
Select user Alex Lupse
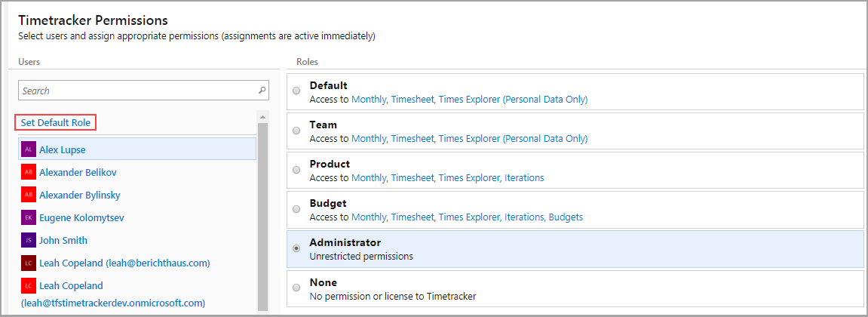[137, 149]
